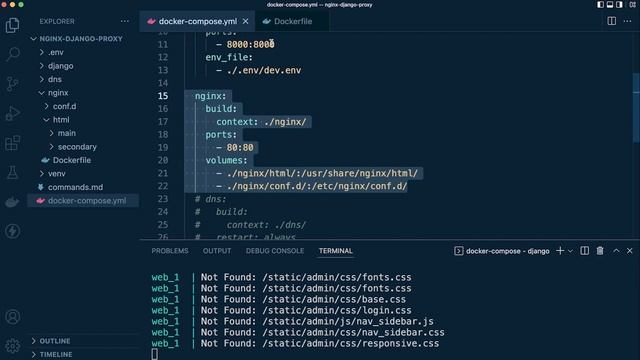This screenshot has width=640, height=360.
Task: Toggle secondary side bar layout icon
Action: pyautogui.click(x=619, y=4)
